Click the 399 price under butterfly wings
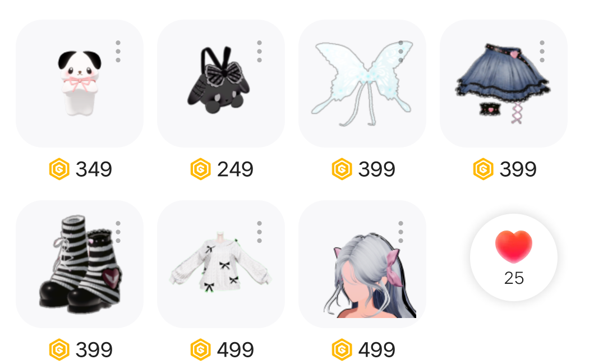 click(376, 169)
